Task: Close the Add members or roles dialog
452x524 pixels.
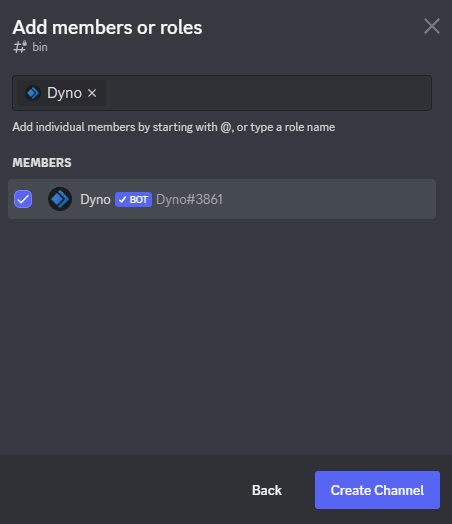Action: tap(432, 26)
